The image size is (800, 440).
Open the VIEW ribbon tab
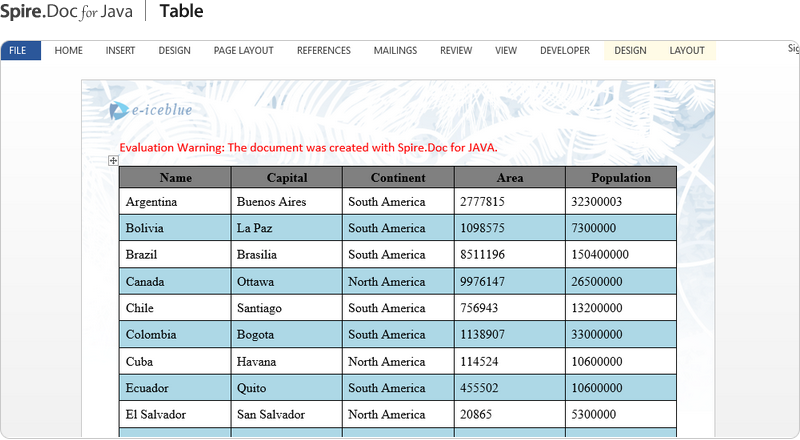506,51
